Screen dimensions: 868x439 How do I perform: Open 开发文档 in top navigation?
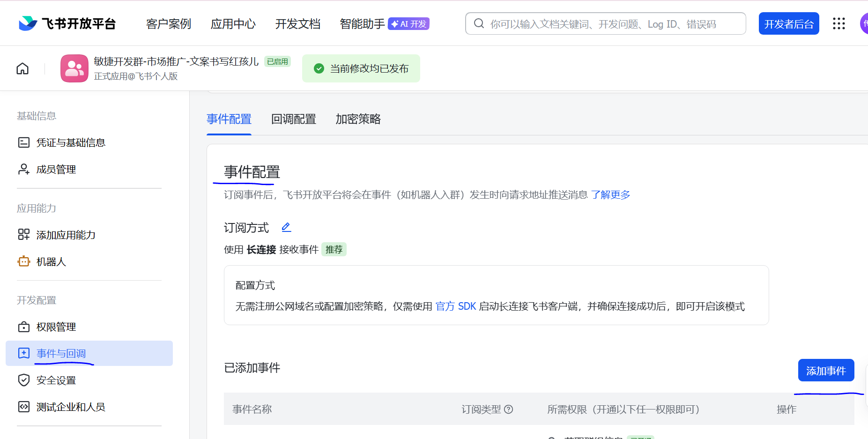pos(298,24)
